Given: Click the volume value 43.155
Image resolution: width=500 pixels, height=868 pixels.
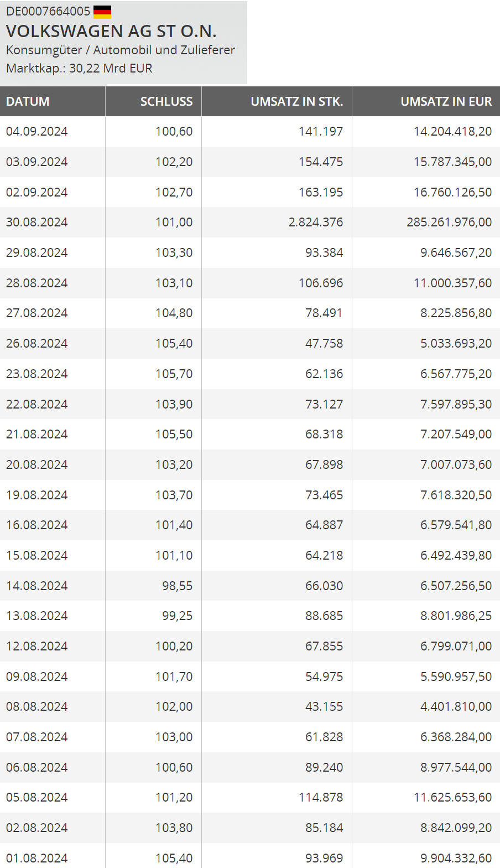Looking at the screenshot, I should 324,706.
